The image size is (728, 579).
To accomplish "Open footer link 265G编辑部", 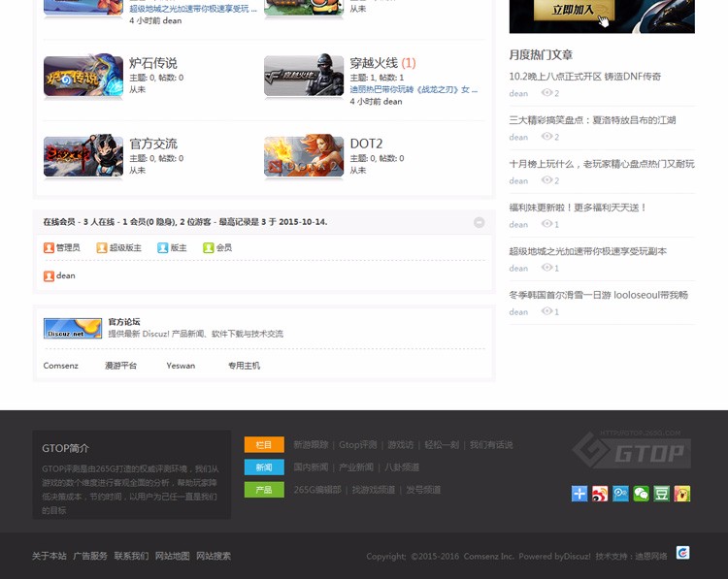I will pyautogui.click(x=317, y=490).
